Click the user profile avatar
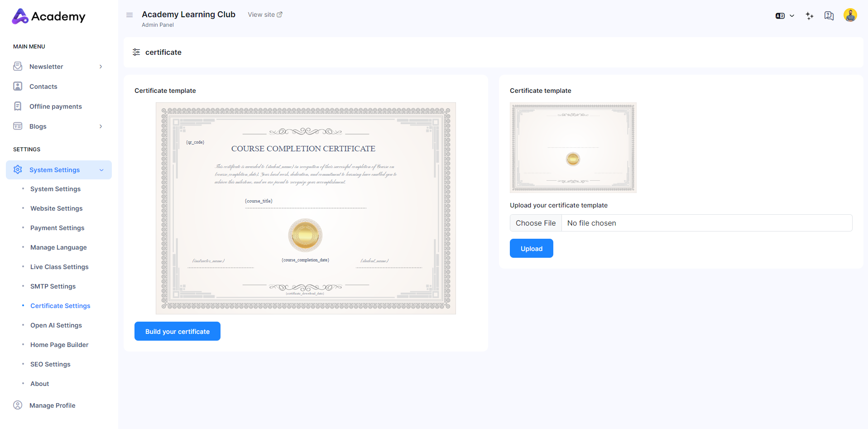The width and height of the screenshot is (868, 429). click(850, 15)
